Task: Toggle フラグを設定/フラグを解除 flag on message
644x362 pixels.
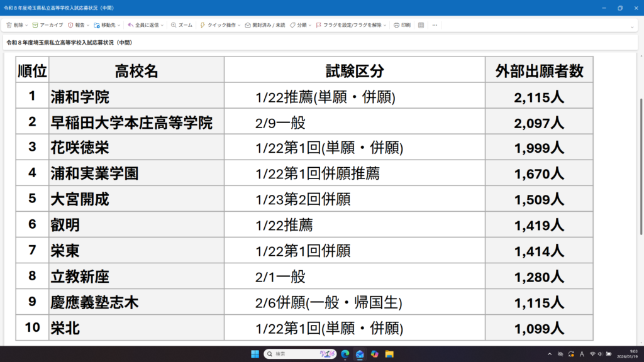Action: (348, 25)
